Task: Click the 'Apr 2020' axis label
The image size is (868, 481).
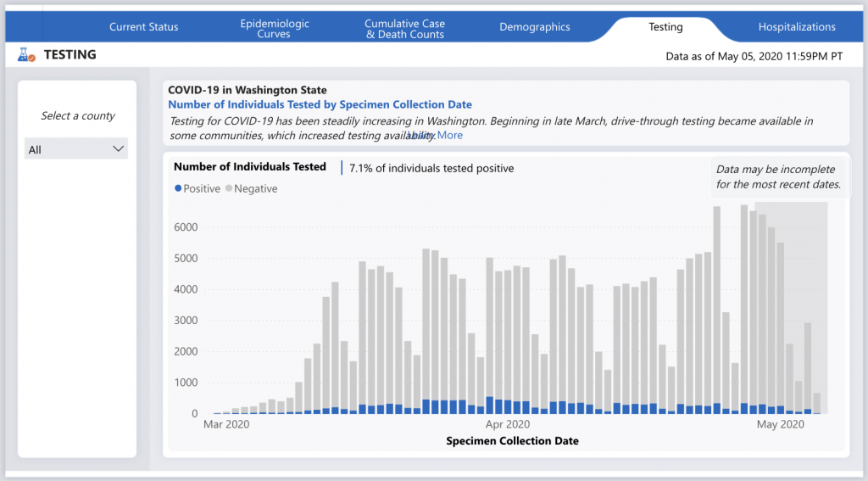Action: [x=509, y=424]
